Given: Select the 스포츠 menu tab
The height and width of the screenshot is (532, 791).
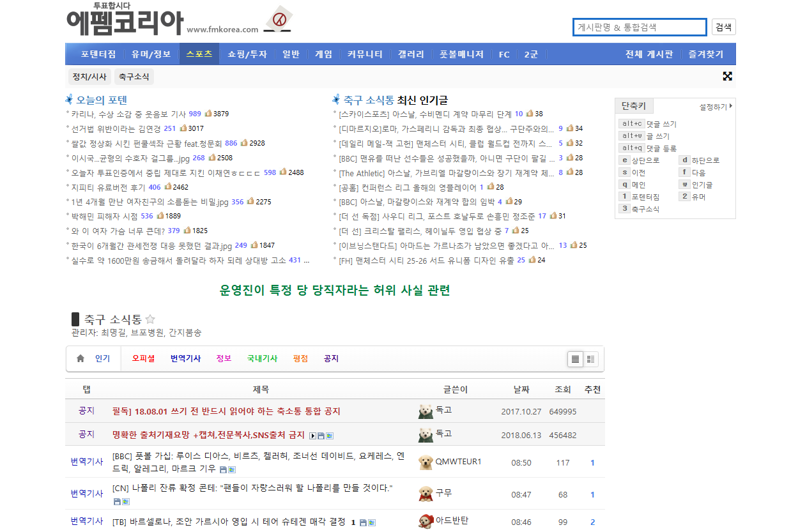Looking at the screenshot, I should (199, 54).
